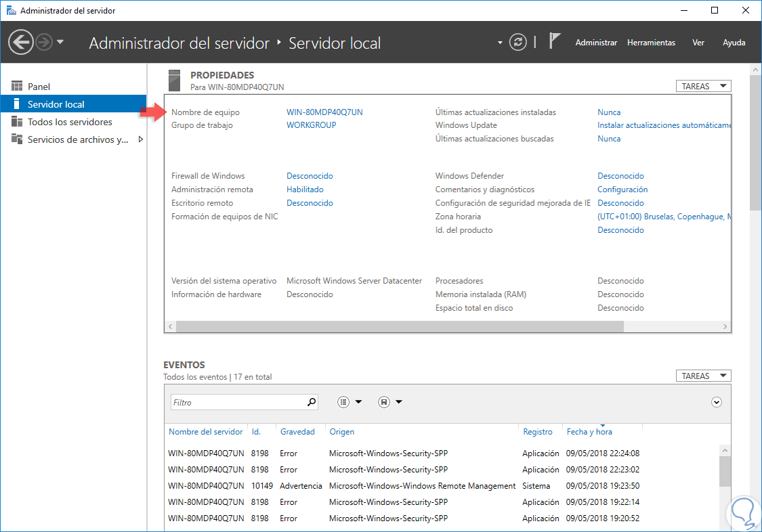Open the list criteria icon in Eventos
Screen dimensions: 762x532
tap(344, 402)
